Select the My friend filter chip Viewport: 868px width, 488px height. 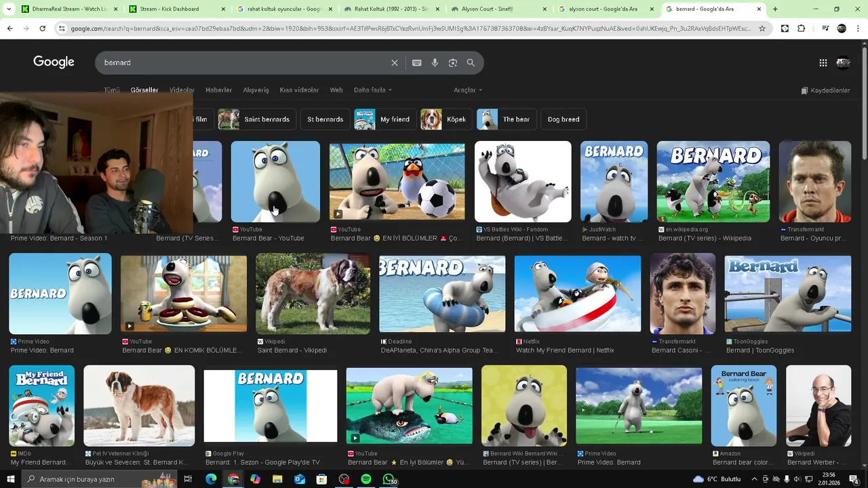(x=385, y=119)
